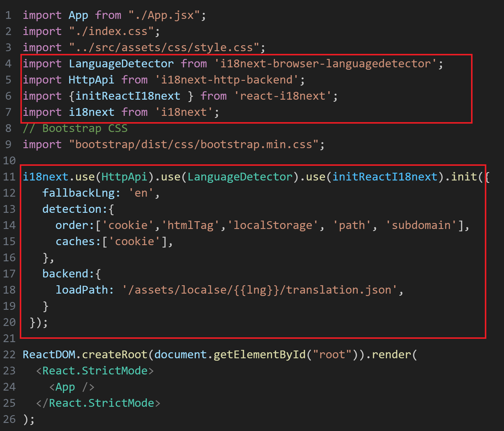Click the 'backend' property key
This screenshot has width=504, height=431.
pos(65,274)
